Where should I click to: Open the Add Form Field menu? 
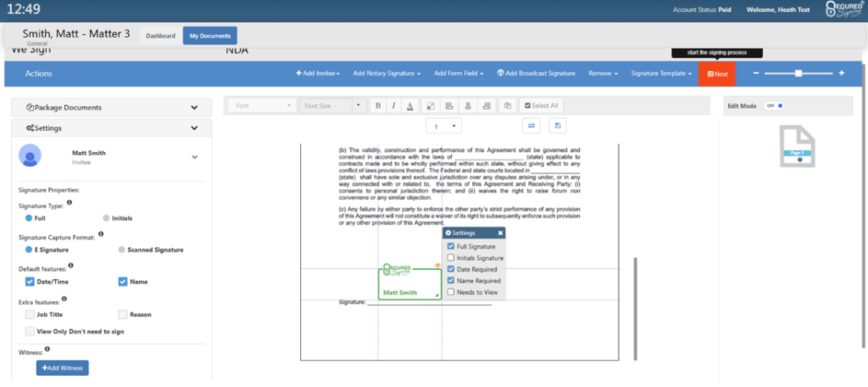459,73
